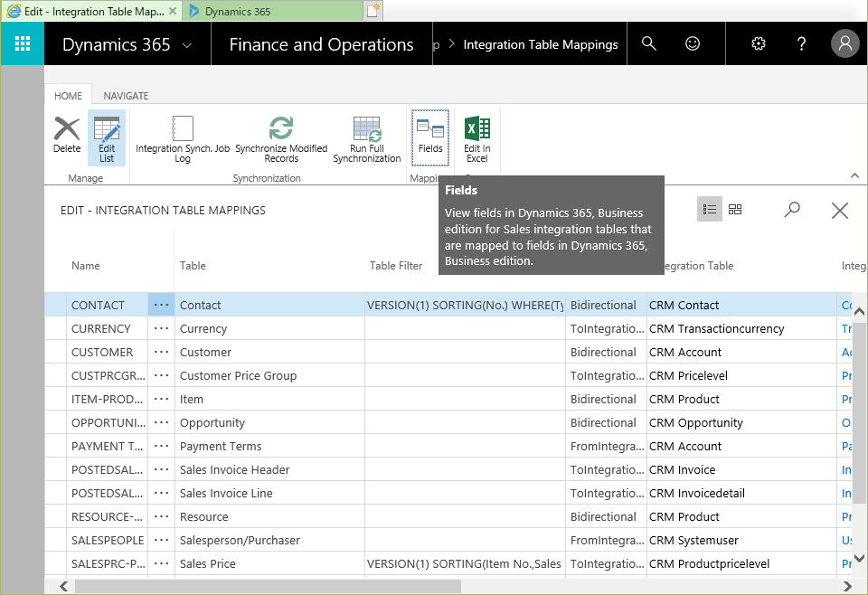Viewport: 868px width, 595px height.
Task: Select the HOME ribbon tab
Action: pos(68,96)
